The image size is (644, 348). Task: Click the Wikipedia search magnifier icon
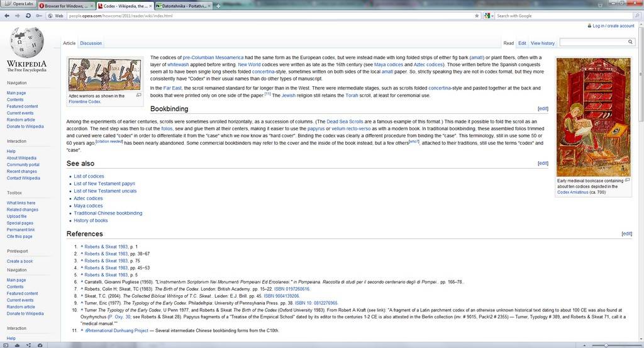coord(630,42)
